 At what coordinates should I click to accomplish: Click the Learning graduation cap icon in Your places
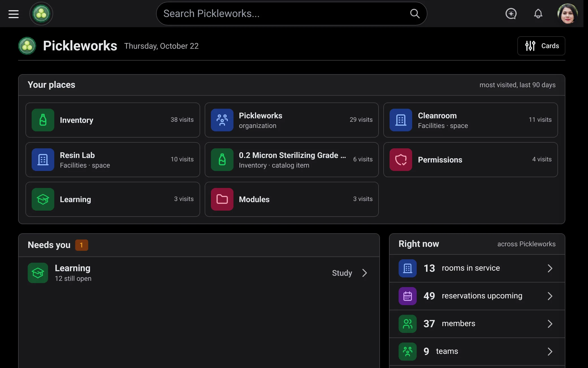pos(43,199)
